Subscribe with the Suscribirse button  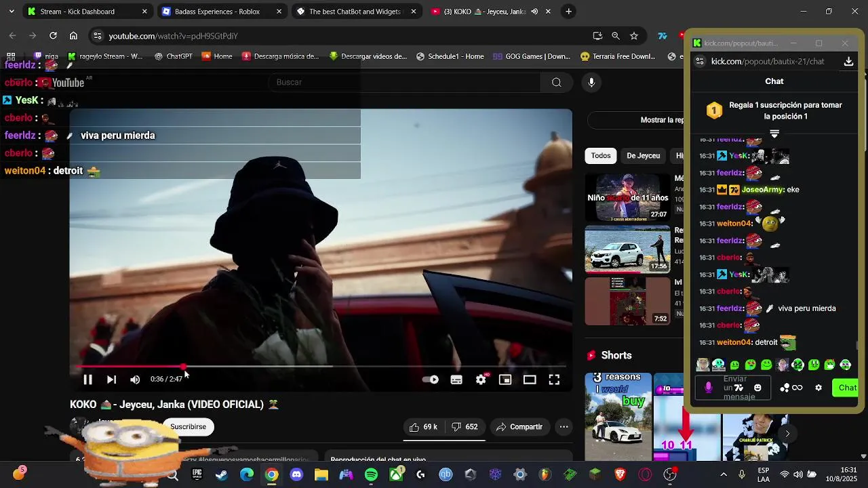point(188,427)
